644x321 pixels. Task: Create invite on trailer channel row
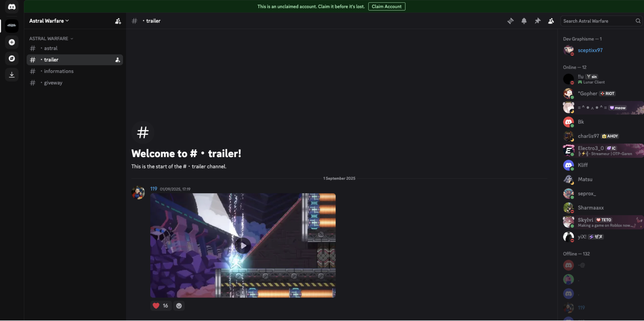118,60
